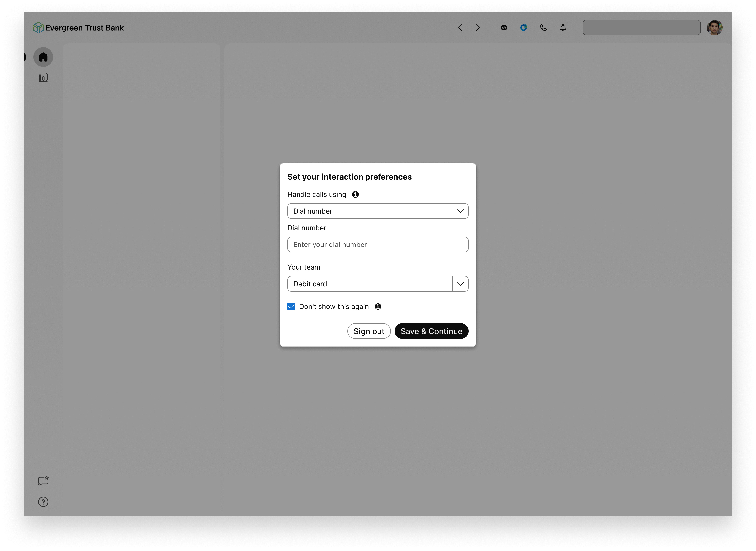
Task: Click info icon beside Don't show this again
Action: pyautogui.click(x=378, y=306)
